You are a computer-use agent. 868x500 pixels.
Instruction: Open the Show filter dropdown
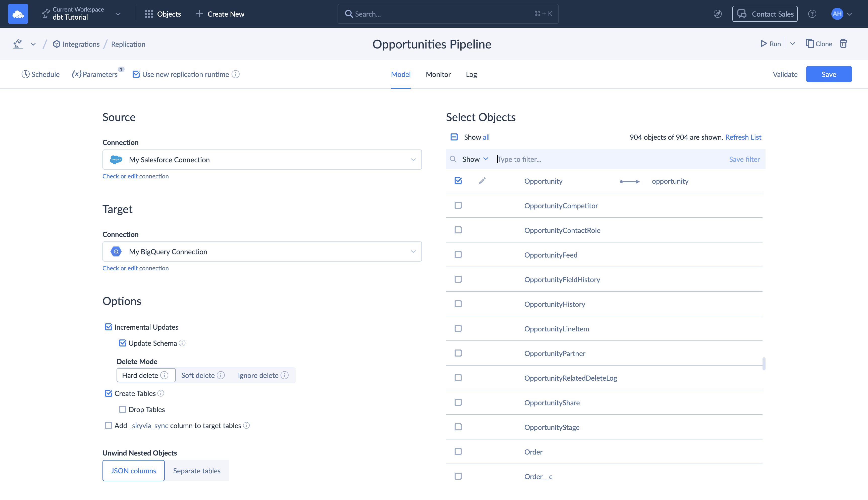point(475,159)
